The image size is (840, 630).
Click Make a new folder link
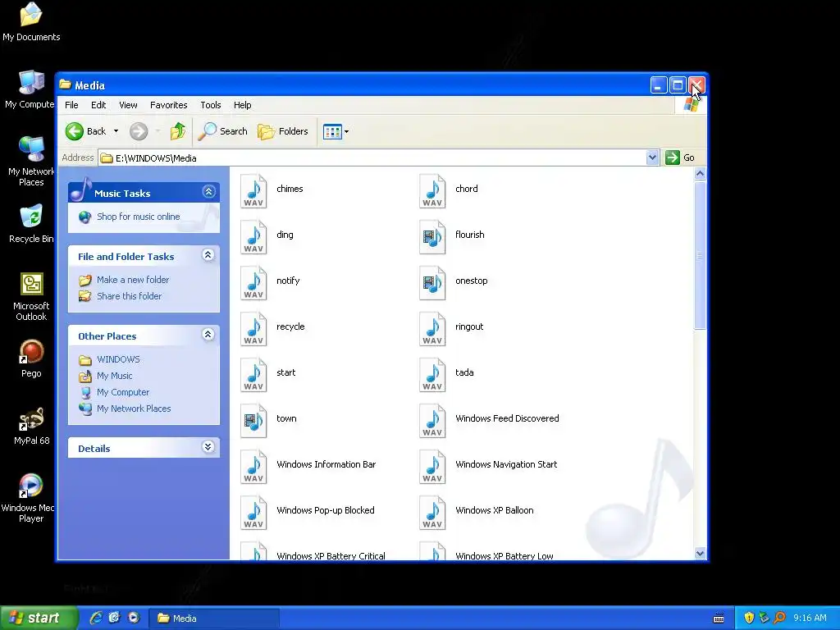tap(133, 280)
